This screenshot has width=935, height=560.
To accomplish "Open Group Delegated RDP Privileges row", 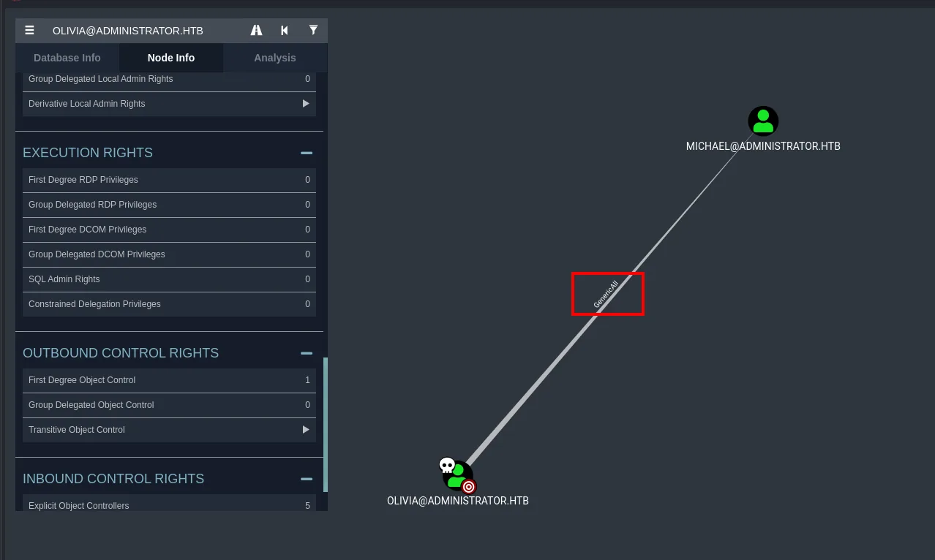I will pos(169,205).
